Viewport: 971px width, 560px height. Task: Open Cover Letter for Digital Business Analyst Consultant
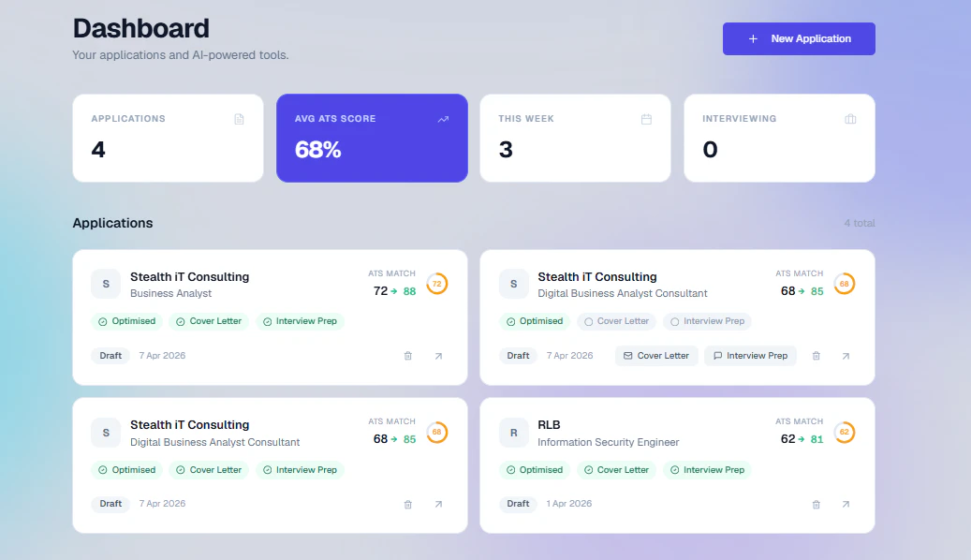(x=656, y=355)
